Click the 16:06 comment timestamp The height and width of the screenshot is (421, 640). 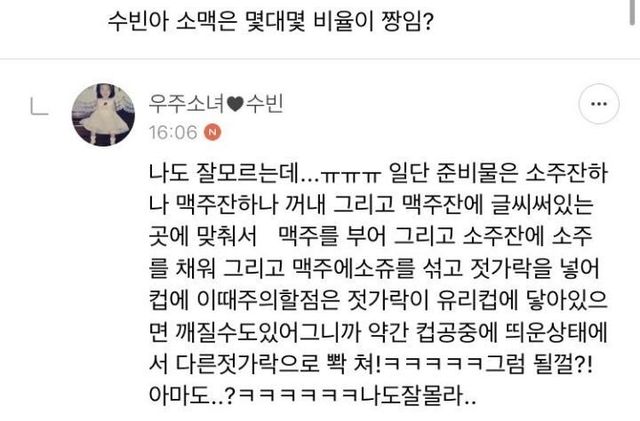[173, 132]
